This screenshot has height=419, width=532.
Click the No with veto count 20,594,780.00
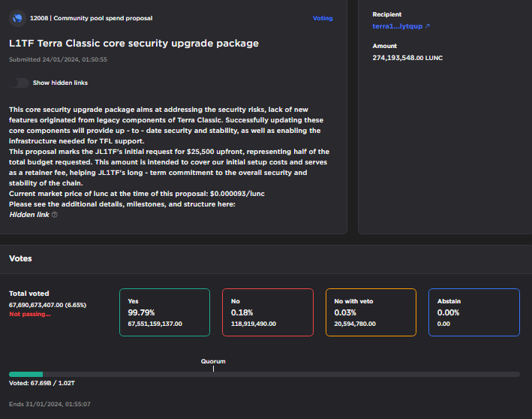[x=355, y=324]
